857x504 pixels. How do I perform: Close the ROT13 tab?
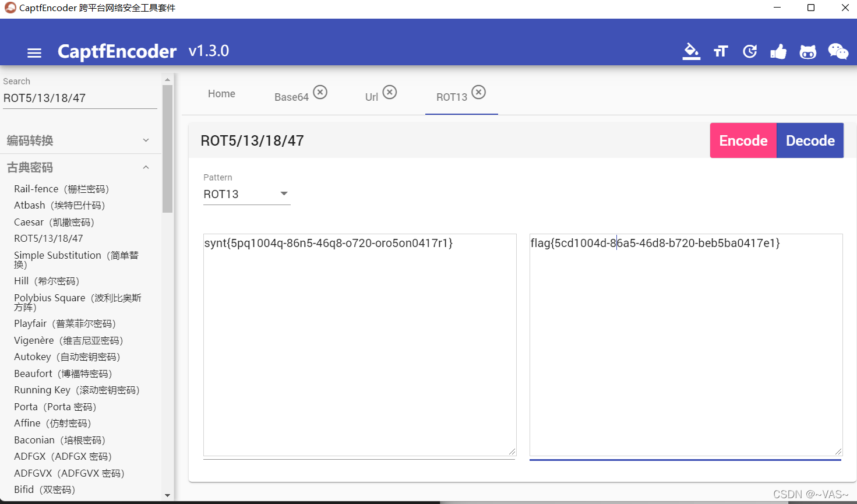tap(478, 92)
